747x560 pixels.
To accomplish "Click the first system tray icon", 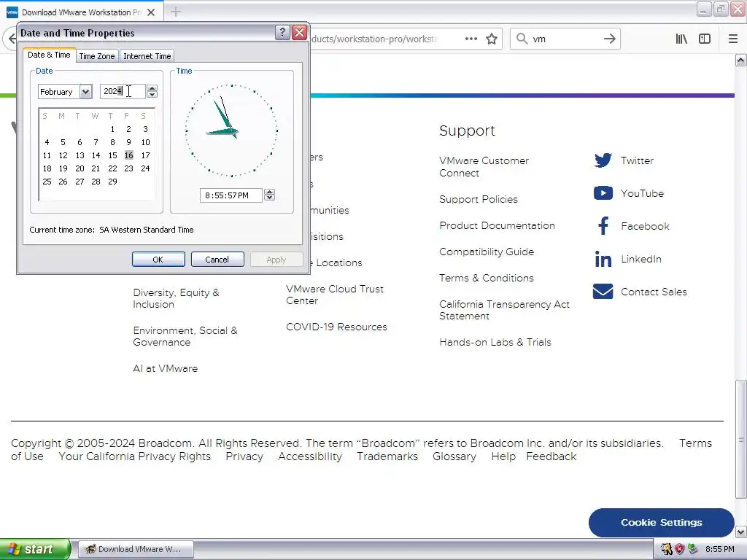I will tap(667, 549).
